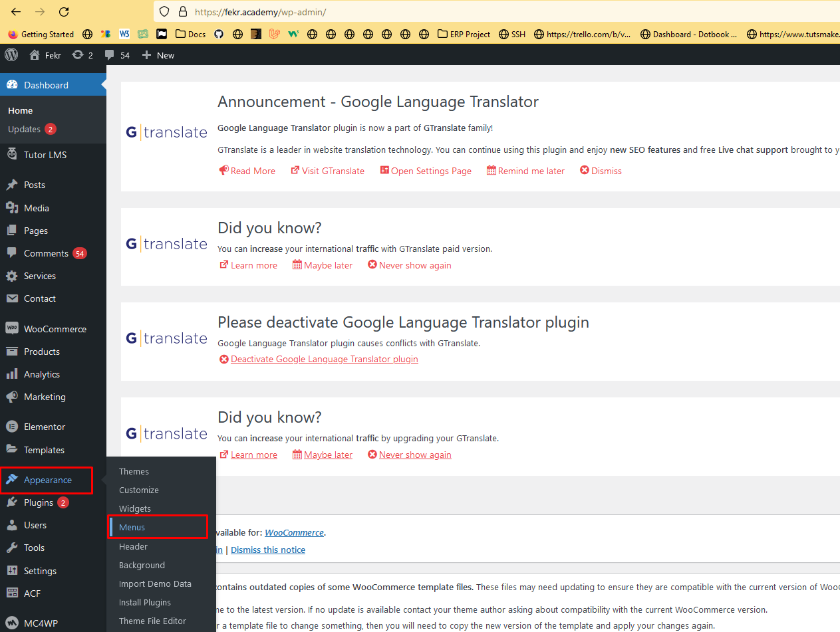The image size is (840, 632).
Task: Open Updates submenu under Dashboard
Action: coord(32,129)
